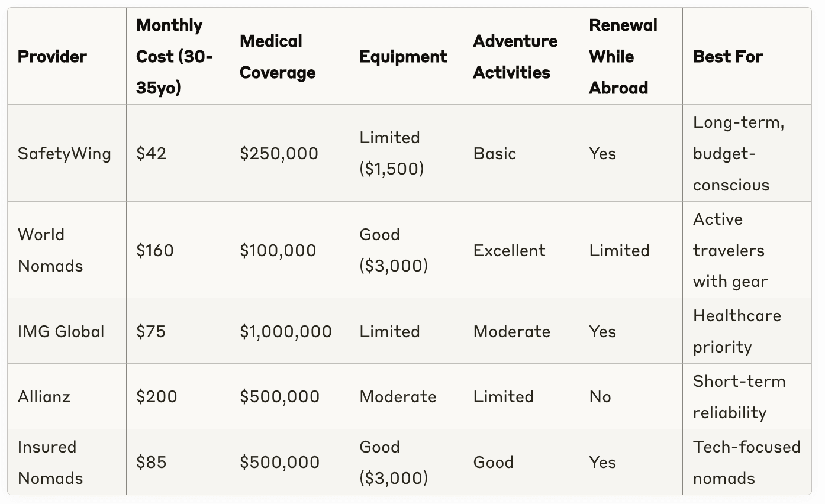Click the World Nomads provider cell
This screenshot has width=825, height=504.
coord(50,250)
